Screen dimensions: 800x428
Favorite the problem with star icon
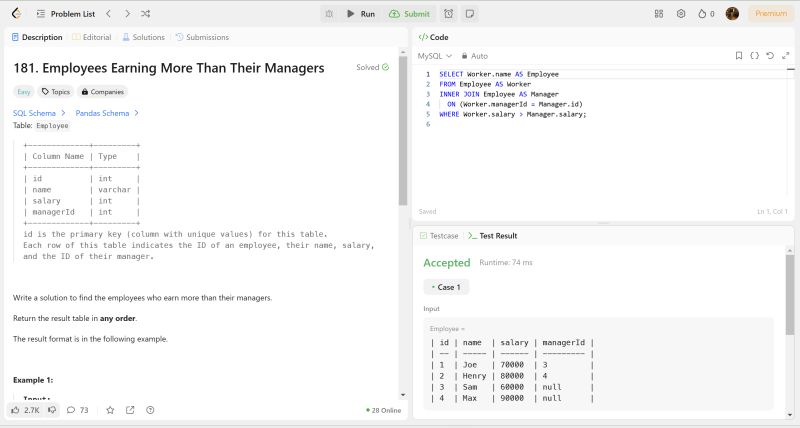(110, 410)
